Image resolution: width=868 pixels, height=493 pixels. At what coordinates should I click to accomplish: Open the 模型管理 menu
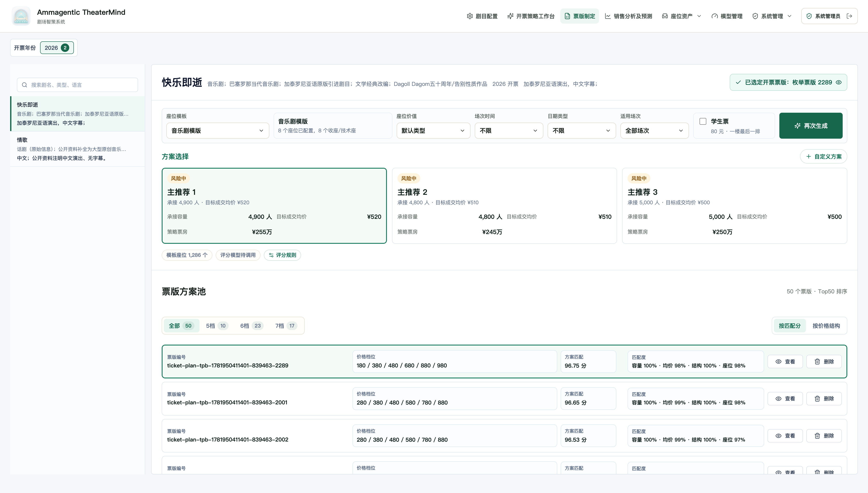[727, 16]
